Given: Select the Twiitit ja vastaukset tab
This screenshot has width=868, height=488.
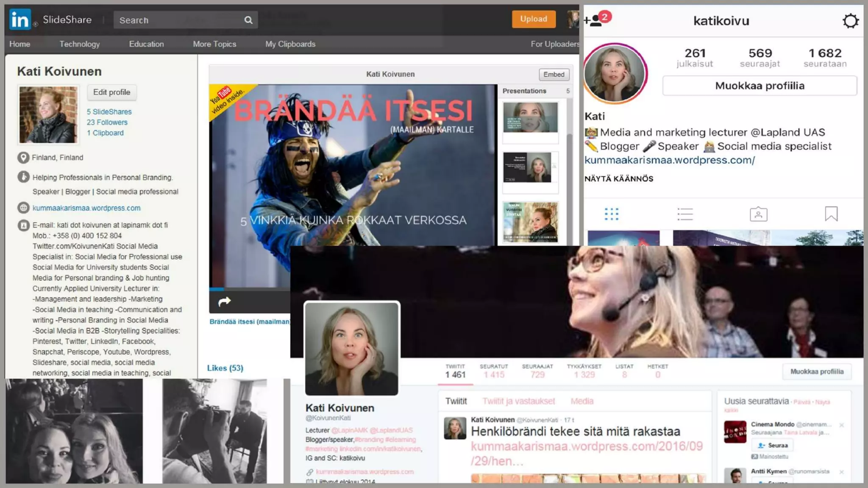Looking at the screenshot, I should tap(518, 401).
